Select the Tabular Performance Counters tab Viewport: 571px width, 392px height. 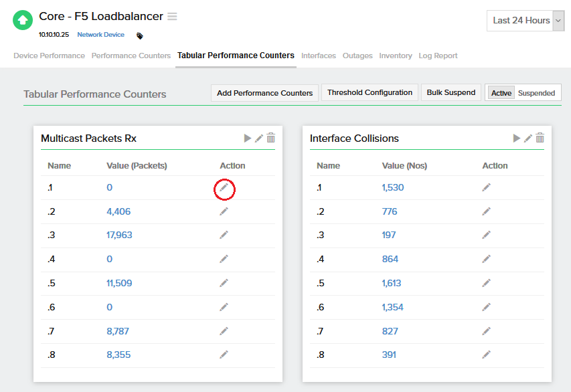(x=236, y=56)
